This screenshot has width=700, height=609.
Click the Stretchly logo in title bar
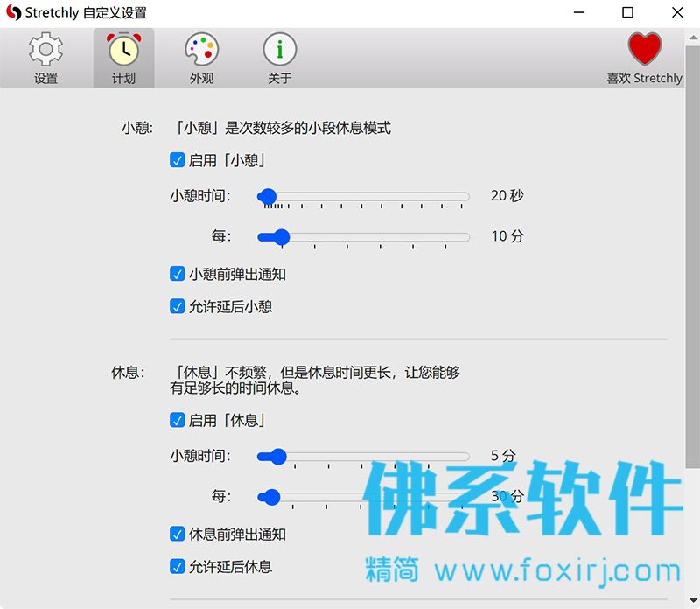pos(13,12)
